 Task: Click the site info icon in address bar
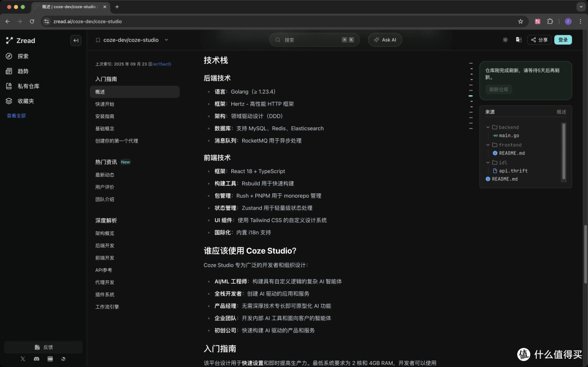point(46,21)
